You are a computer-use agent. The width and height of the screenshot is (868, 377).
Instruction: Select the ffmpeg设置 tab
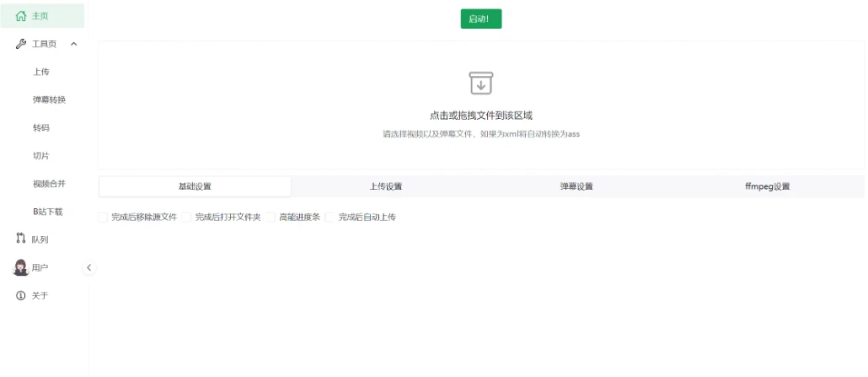click(x=767, y=186)
